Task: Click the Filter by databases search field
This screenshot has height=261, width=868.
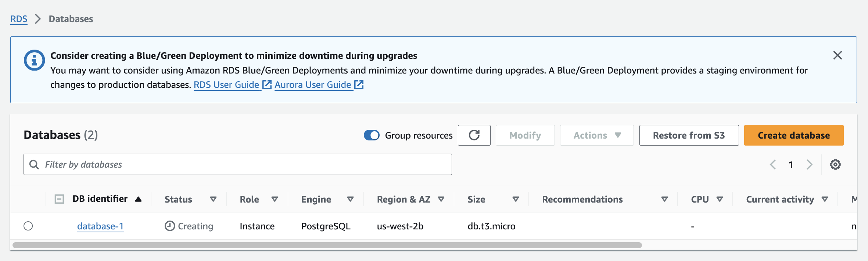Action: click(238, 164)
